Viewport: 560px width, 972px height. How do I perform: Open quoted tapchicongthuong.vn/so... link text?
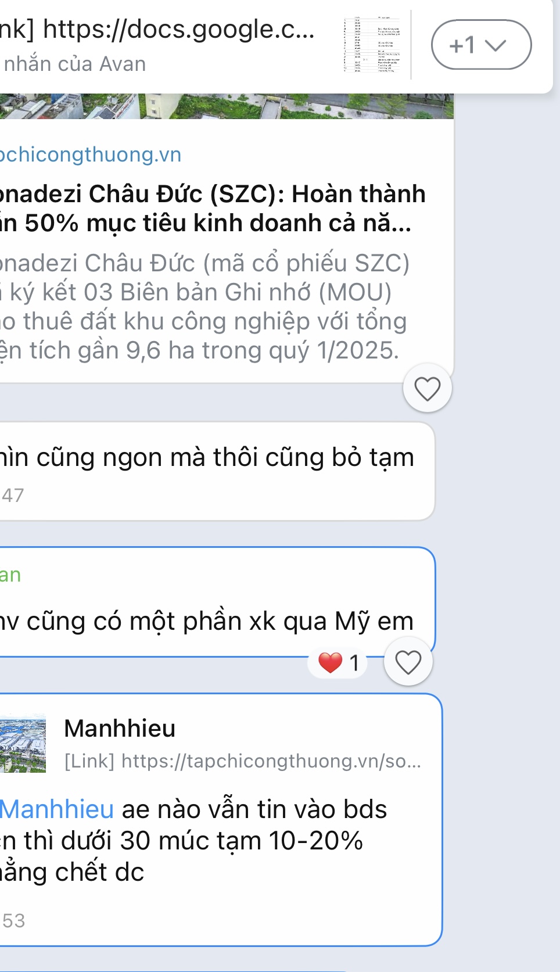point(242,761)
